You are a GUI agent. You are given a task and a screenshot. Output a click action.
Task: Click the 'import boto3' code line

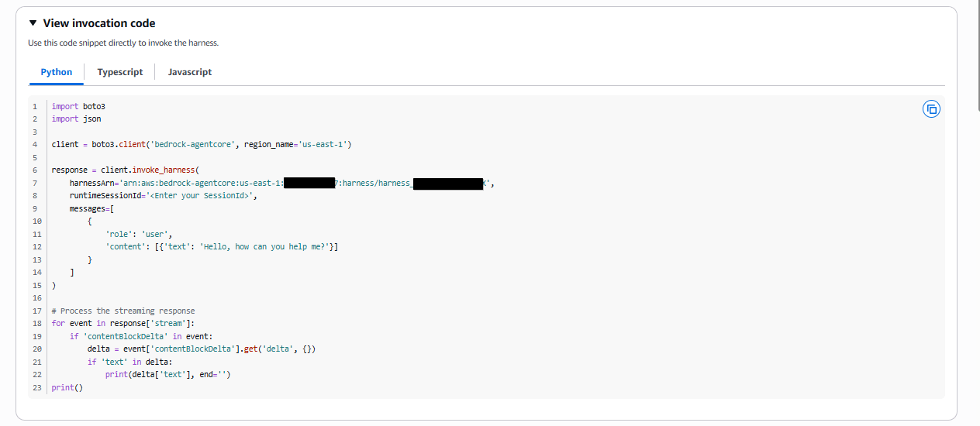(x=78, y=106)
